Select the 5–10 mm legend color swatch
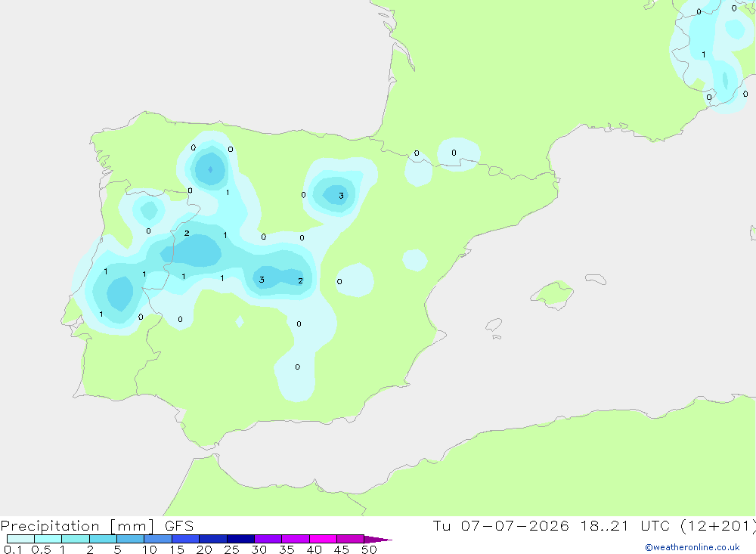This screenshot has height=554, width=756. (x=131, y=539)
